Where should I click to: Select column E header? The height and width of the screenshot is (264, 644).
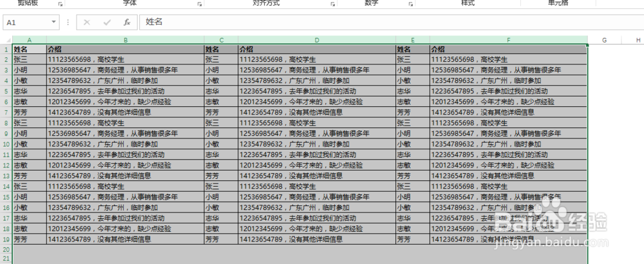tap(413, 40)
